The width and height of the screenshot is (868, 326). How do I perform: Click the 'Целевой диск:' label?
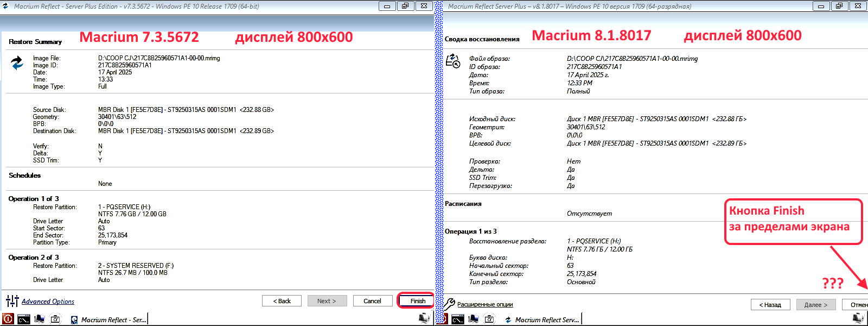tap(490, 143)
